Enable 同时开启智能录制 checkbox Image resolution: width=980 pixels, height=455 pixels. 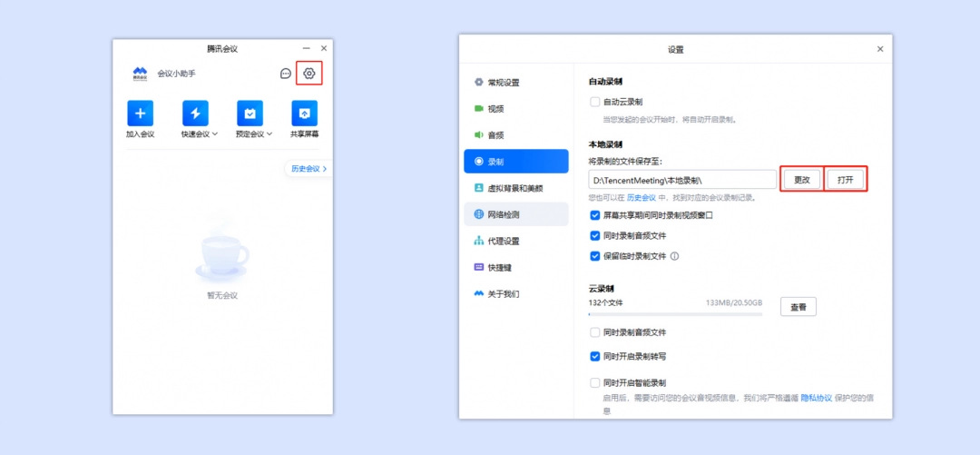(x=595, y=382)
